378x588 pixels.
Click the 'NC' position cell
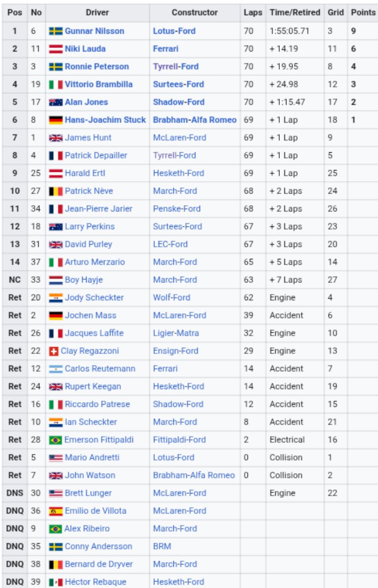(15, 280)
